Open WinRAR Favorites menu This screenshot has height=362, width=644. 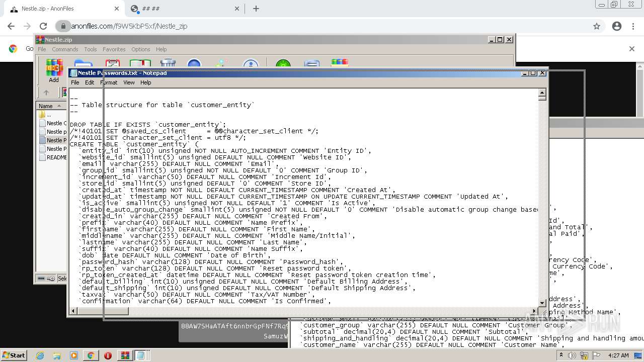[x=114, y=49]
